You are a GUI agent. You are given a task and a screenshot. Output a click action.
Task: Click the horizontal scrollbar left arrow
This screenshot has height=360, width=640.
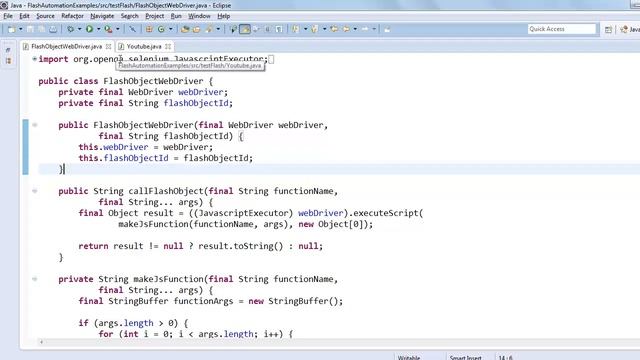pos(41,342)
